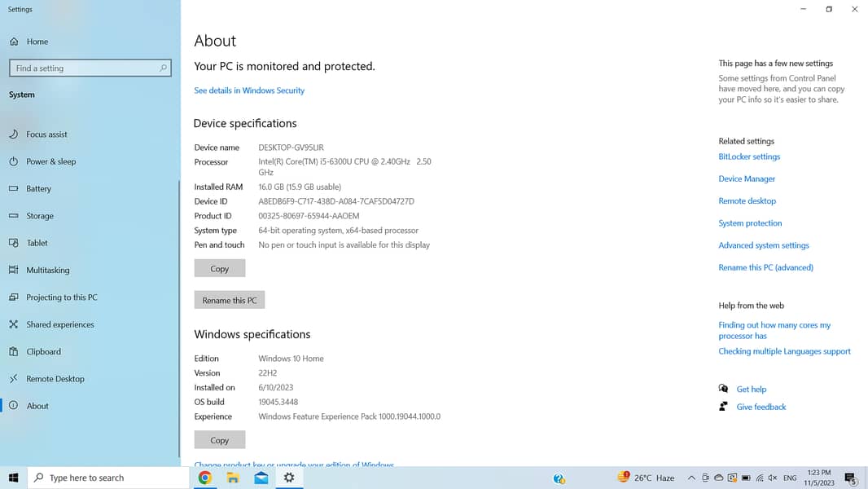The height and width of the screenshot is (489, 868).
Task: Go to the Multitasking section
Action: [x=47, y=270]
